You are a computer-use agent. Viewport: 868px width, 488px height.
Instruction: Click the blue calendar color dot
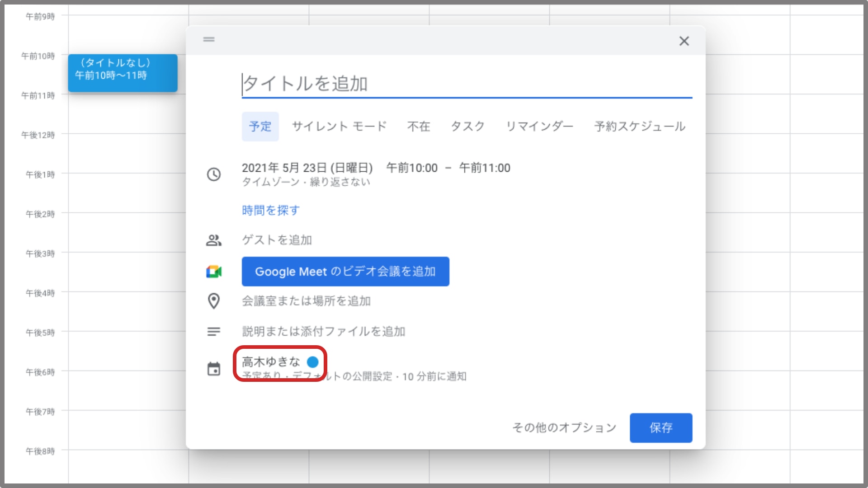point(313,362)
